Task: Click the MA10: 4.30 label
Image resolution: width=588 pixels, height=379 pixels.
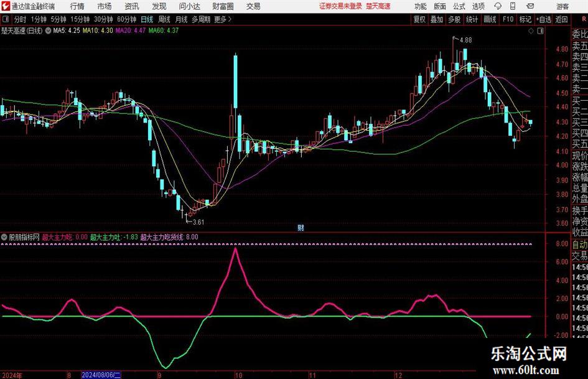Action: [x=98, y=30]
